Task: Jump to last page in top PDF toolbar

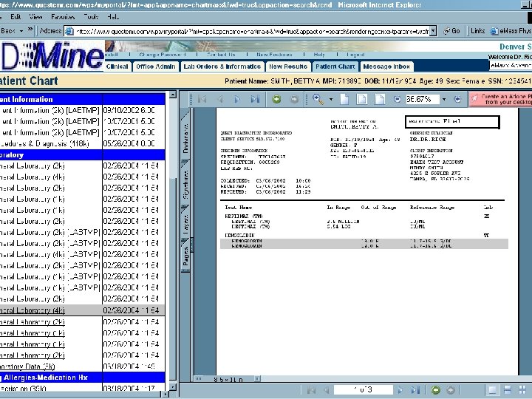Action: click(255, 99)
